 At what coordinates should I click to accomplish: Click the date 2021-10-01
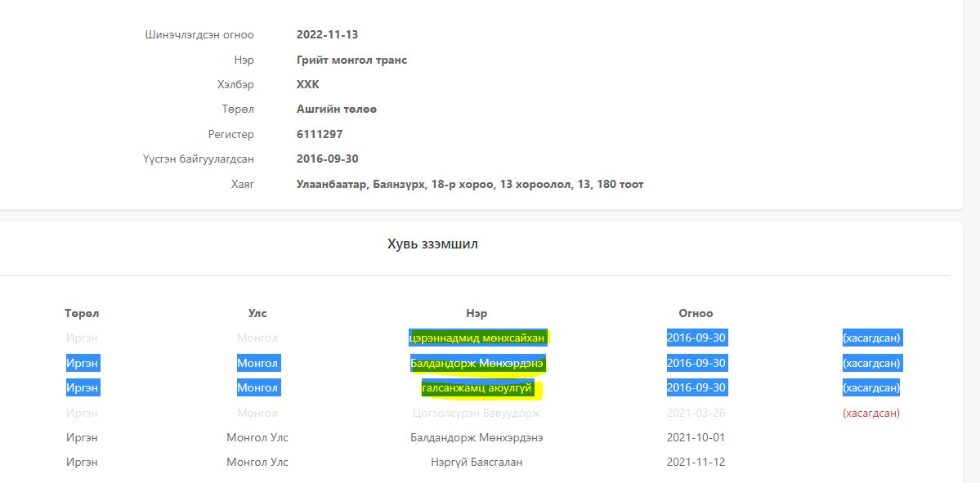coord(696,437)
